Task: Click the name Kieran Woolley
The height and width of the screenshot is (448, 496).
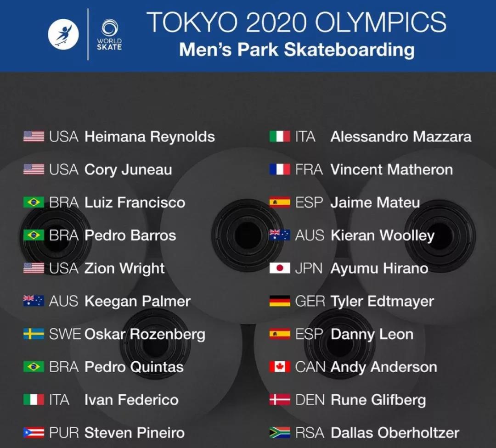Action: tap(383, 236)
